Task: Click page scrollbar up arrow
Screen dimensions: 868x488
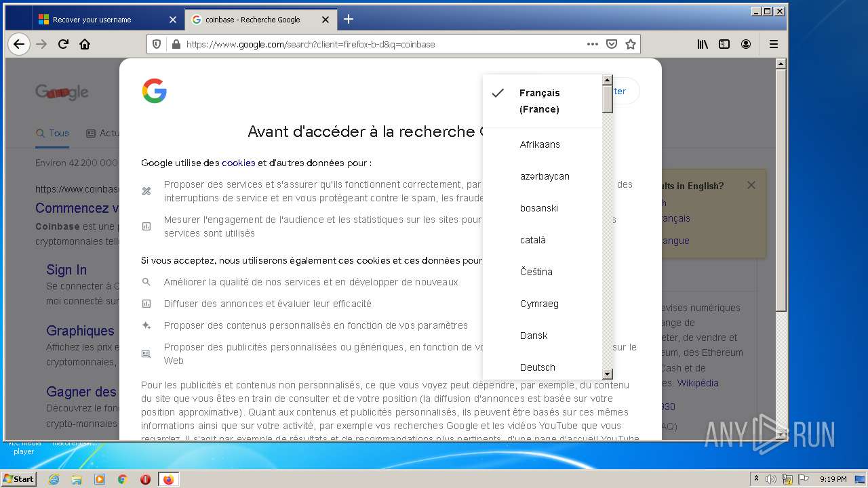Action: pyautogui.click(x=781, y=64)
